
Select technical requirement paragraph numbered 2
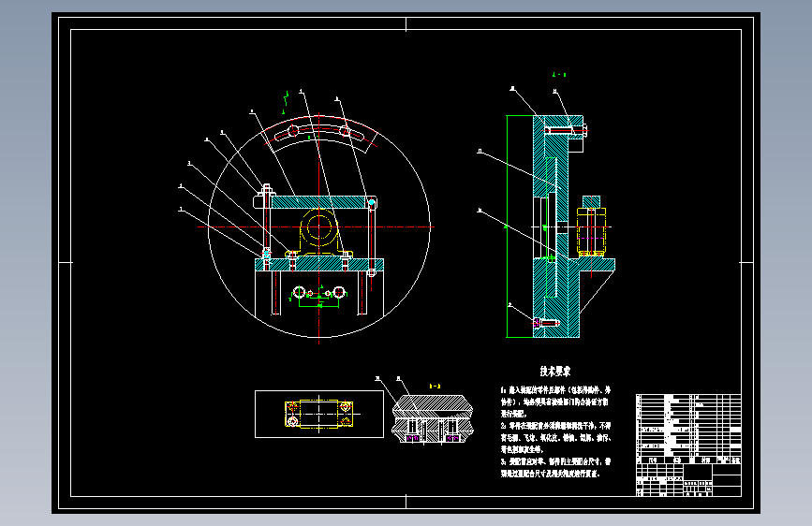pyautogui.click(x=555, y=437)
